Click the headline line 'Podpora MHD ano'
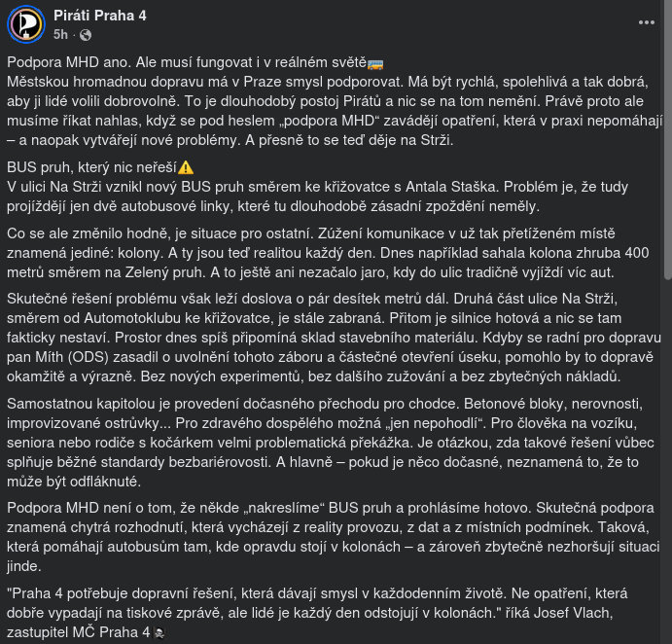 [185, 63]
